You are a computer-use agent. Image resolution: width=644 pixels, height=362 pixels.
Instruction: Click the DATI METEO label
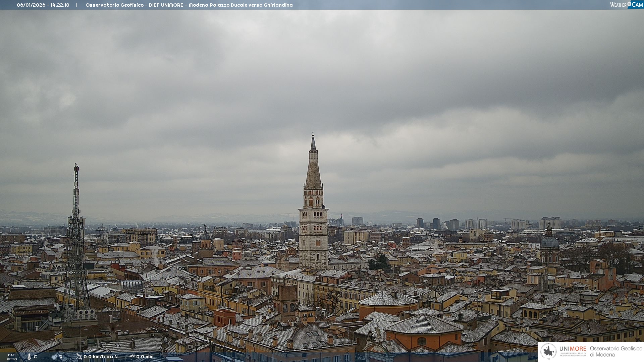click(x=12, y=357)
